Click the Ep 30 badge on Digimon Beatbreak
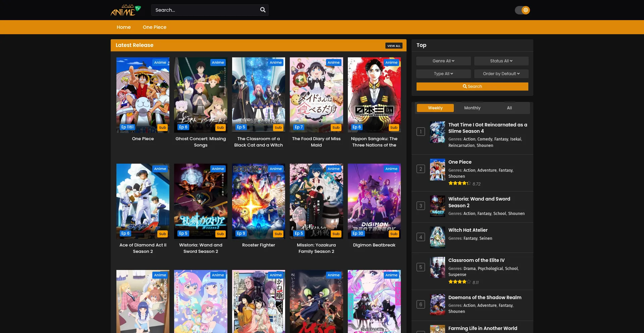 click(x=358, y=233)
